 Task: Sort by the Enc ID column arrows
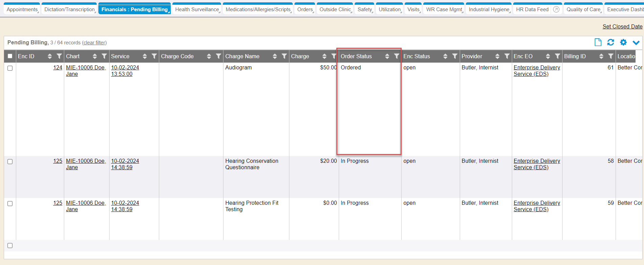pyautogui.click(x=50, y=56)
